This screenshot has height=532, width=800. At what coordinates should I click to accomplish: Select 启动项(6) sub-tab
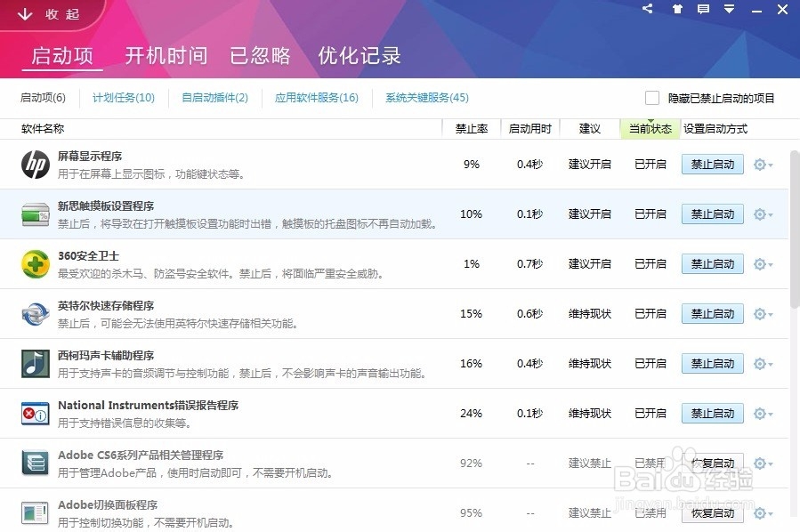click(43, 98)
